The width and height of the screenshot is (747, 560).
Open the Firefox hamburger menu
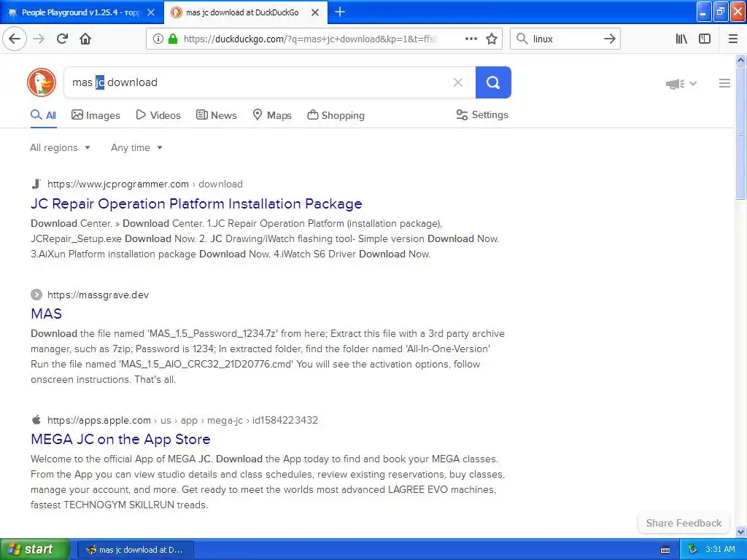pos(733,39)
